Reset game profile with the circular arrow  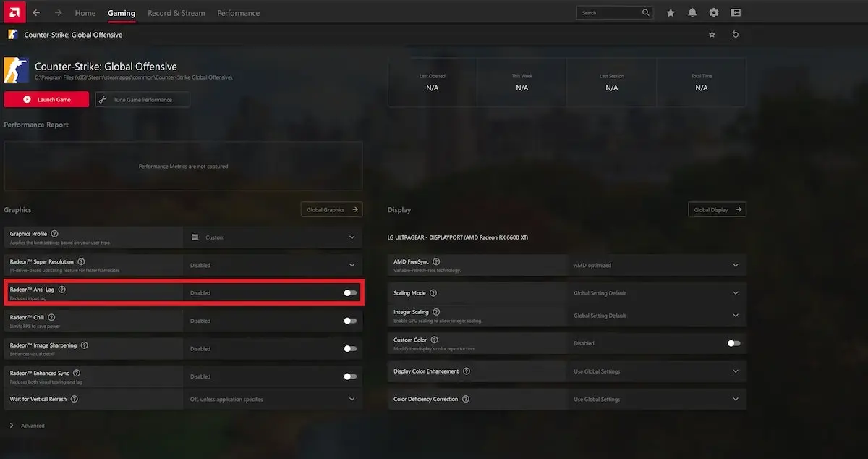[x=736, y=34]
